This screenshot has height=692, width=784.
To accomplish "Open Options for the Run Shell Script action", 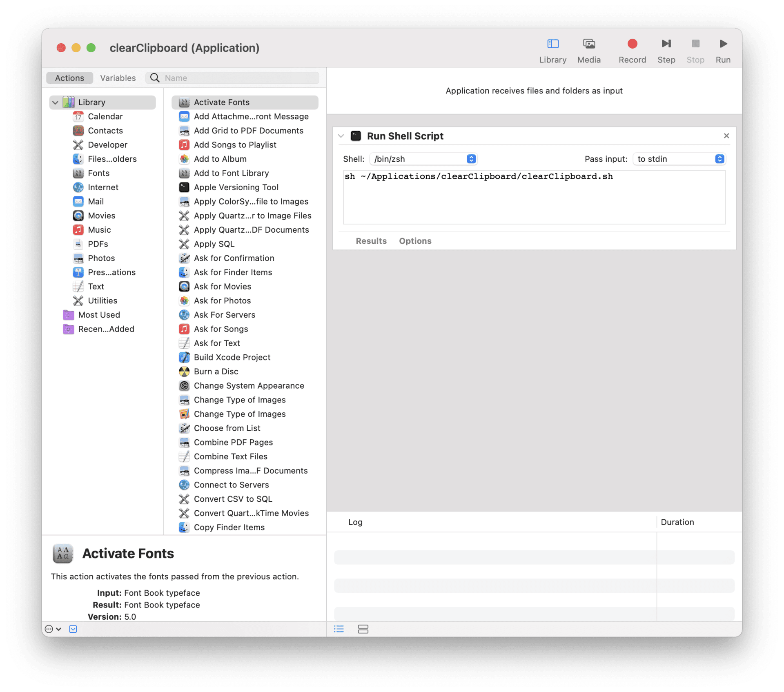I will click(415, 241).
